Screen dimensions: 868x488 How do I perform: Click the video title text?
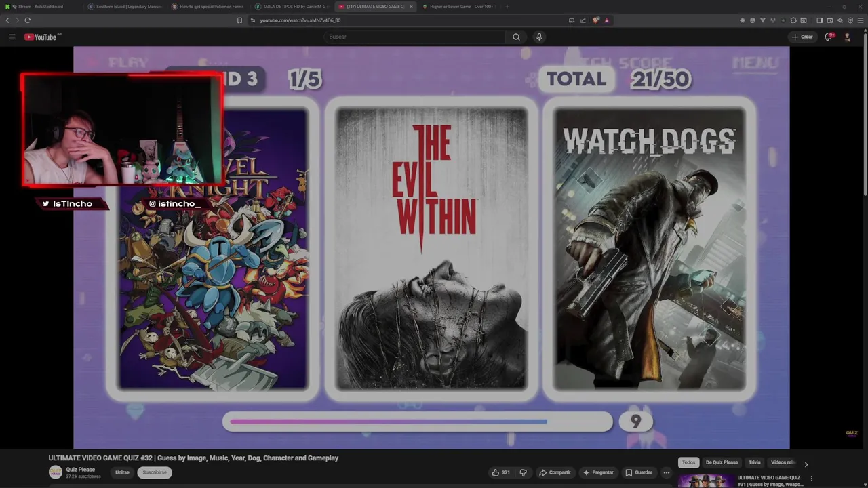click(193, 458)
